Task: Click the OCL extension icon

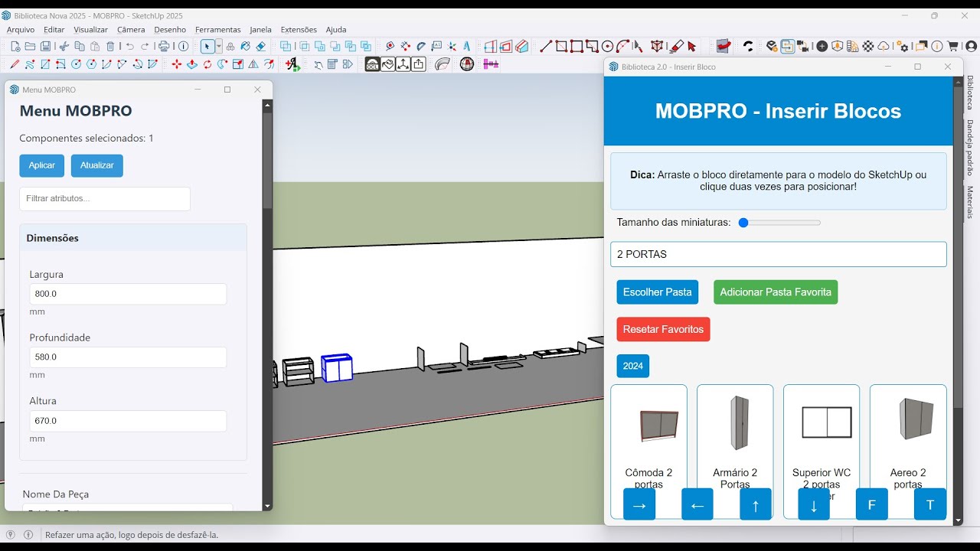Action: tap(372, 64)
